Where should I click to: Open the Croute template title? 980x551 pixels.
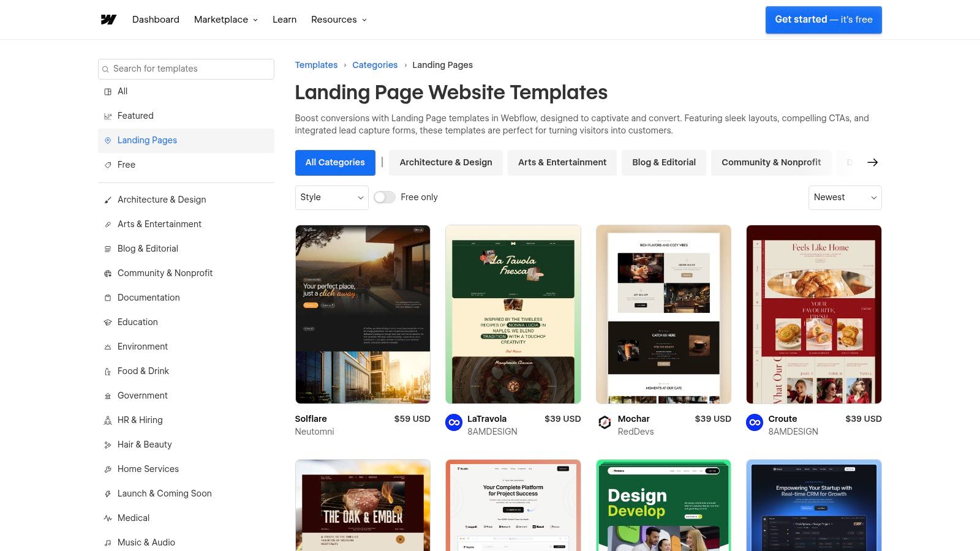783,419
